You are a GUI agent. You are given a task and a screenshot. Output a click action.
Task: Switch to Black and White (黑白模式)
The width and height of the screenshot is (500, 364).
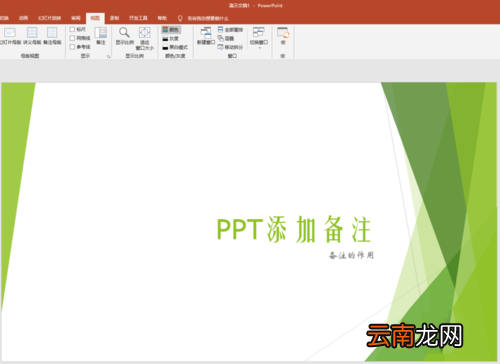(175, 47)
